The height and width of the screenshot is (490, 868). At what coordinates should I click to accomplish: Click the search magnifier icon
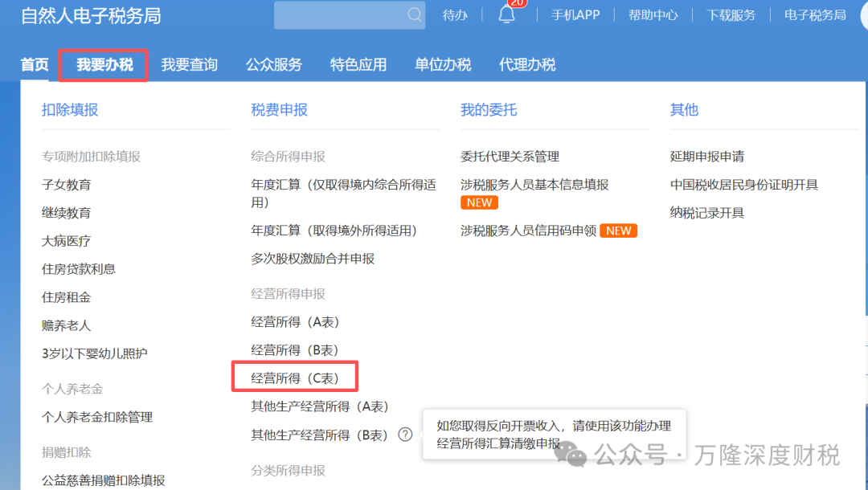tap(415, 14)
